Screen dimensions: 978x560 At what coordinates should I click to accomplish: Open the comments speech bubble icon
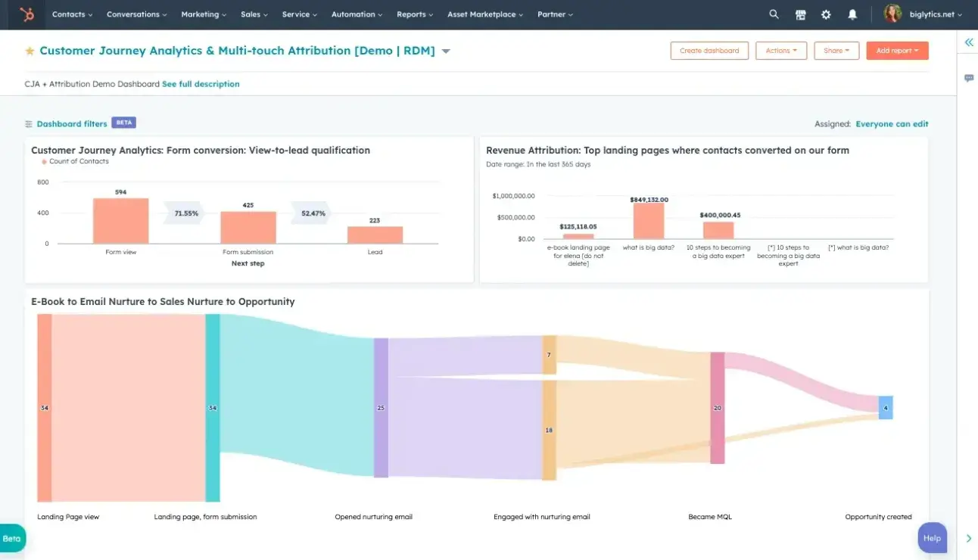968,78
